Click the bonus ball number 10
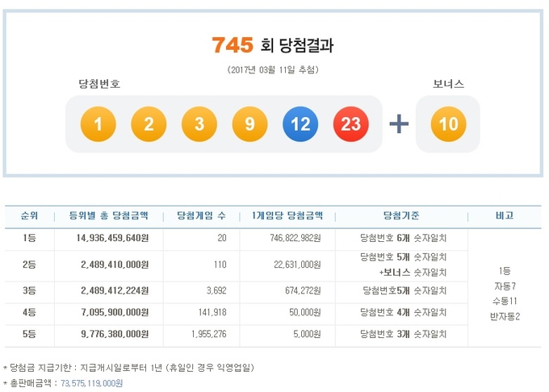Screen dimensions: 549x392 point(447,124)
